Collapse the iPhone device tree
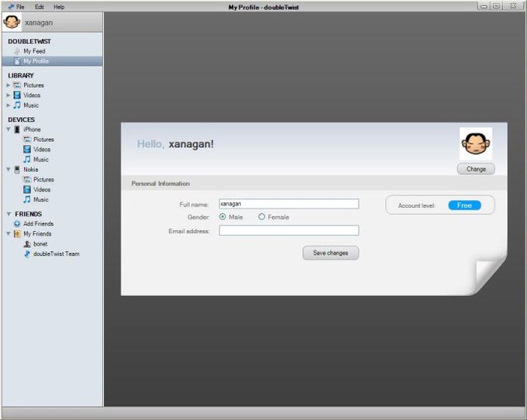Screen dimensions: 527x420 click(x=9, y=129)
